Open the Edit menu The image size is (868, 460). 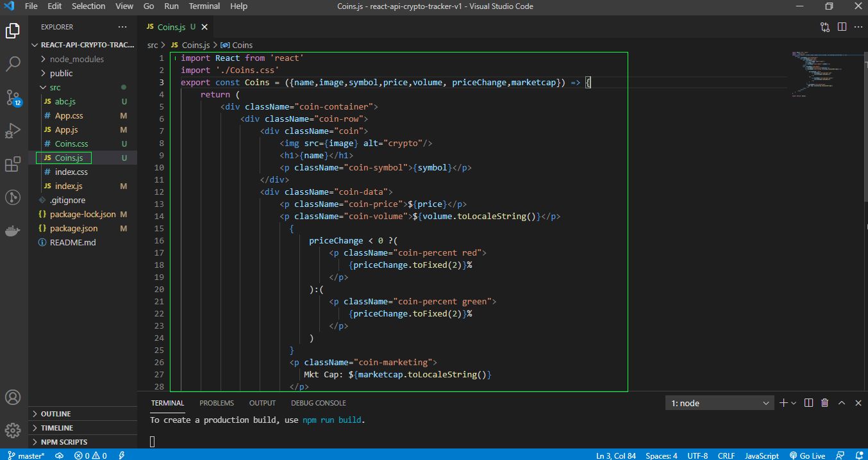(x=54, y=6)
